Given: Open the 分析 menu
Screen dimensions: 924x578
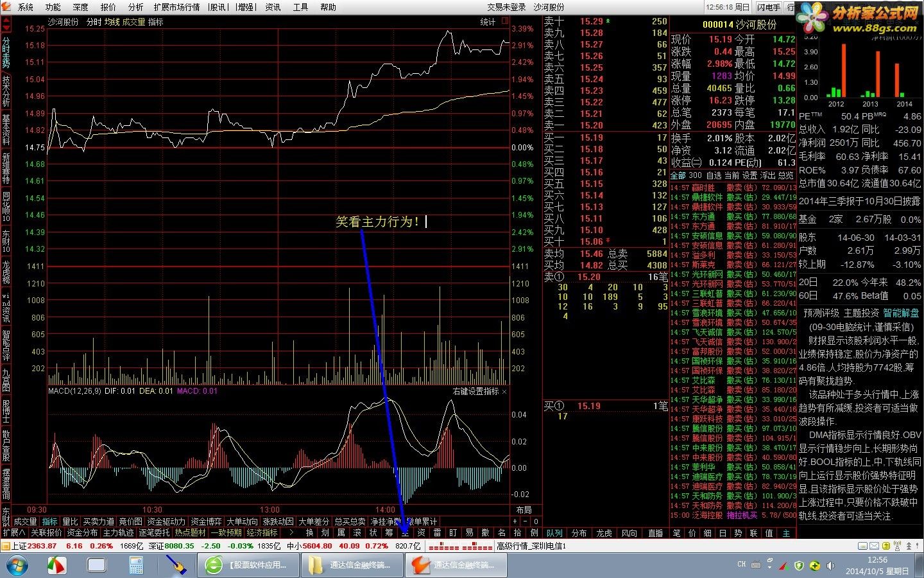Looking at the screenshot, I should pyautogui.click(x=136, y=7).
